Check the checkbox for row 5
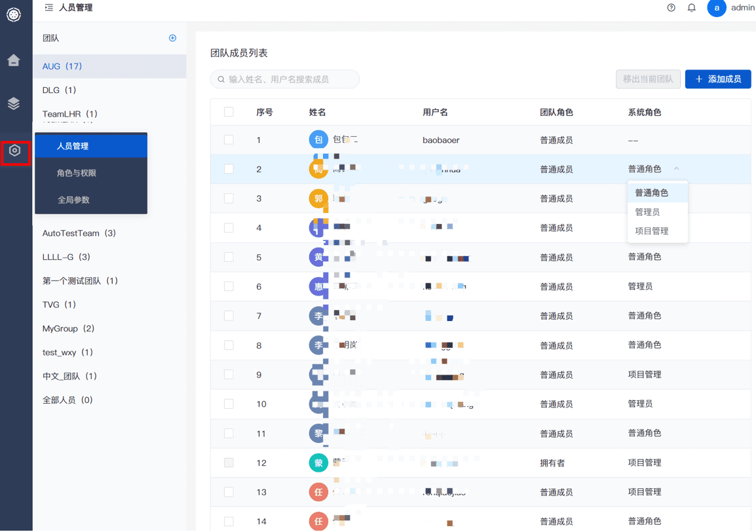 229,257
